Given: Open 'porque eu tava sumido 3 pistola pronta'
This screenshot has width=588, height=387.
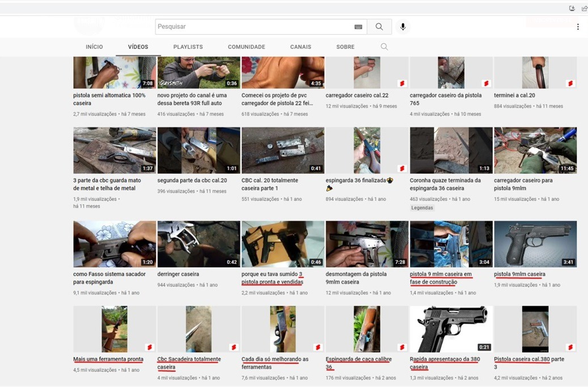Looking at the screenshot, I should click(x=272, y=278).
